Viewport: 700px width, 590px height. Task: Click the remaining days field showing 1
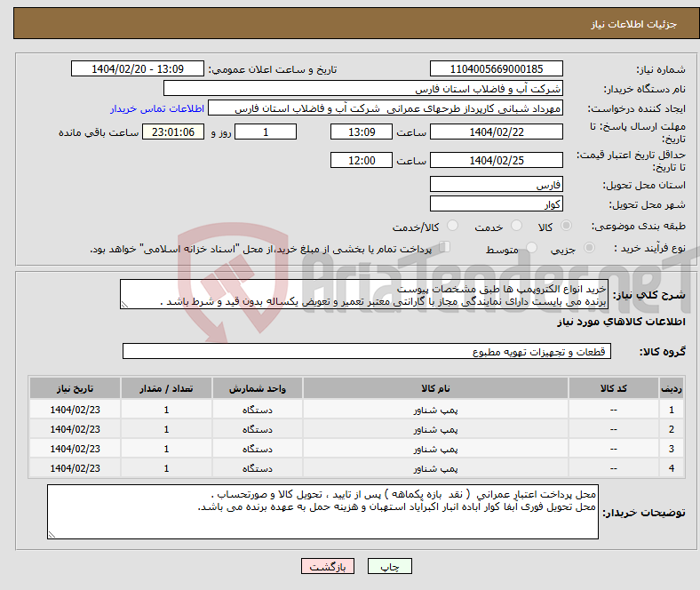(266, 132)
